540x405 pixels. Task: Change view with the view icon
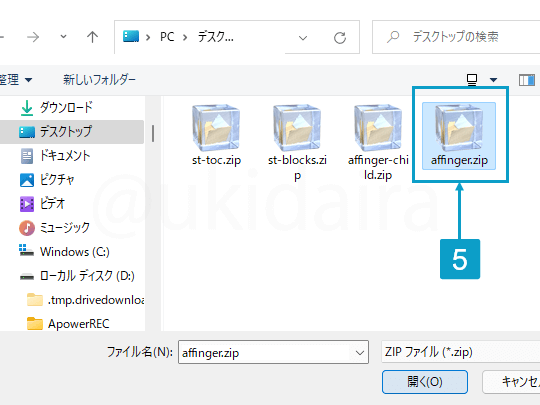point(472,80)
